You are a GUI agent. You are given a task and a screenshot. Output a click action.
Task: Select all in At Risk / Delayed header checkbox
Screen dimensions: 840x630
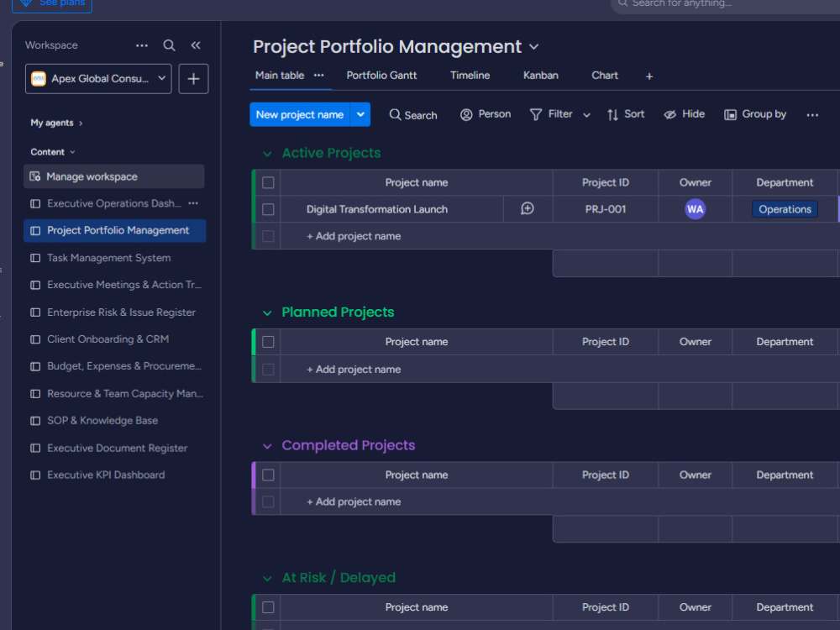269,607
